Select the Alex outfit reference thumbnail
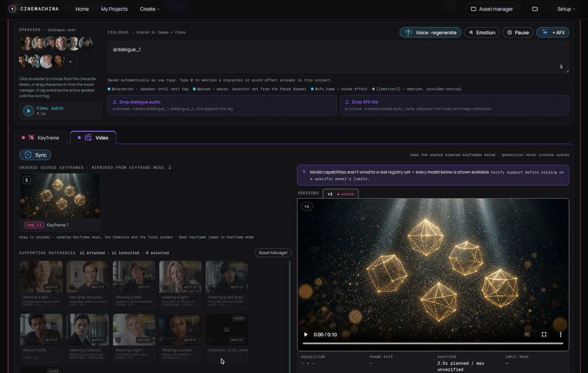The width and height of the screenshot is (588, 373). (x=227, y=277)
